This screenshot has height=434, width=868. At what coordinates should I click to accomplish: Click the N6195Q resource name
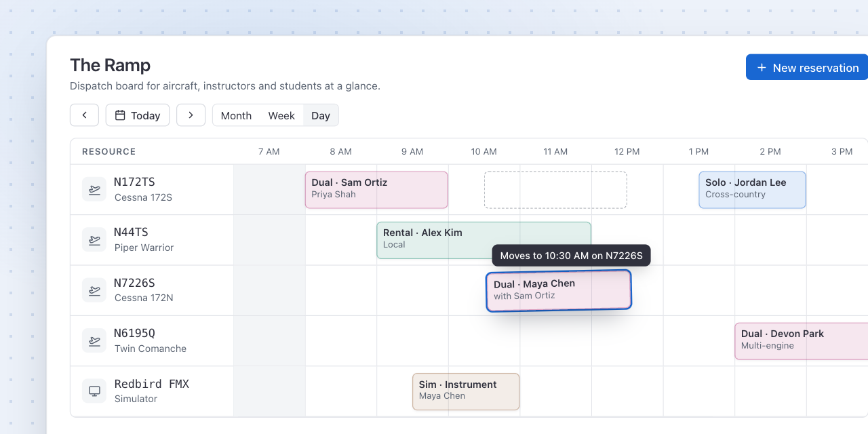pyautogui.click(x=134, y=333)
